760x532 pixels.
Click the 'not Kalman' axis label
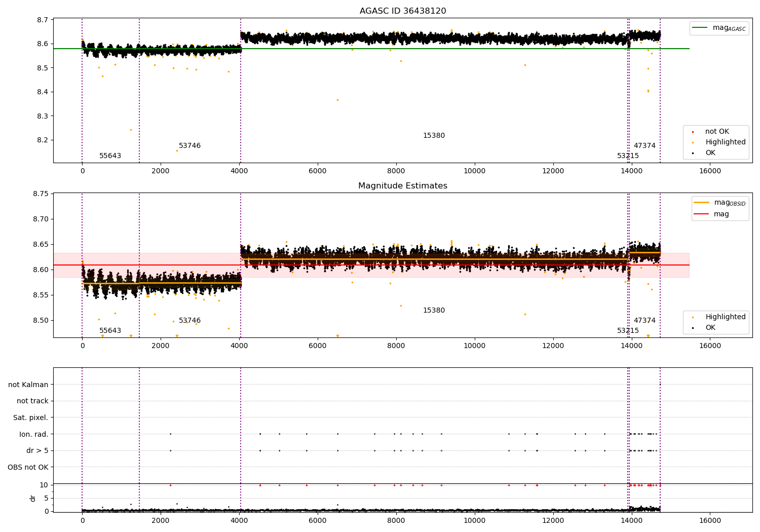pyautogui.click(x=28, y=385)
